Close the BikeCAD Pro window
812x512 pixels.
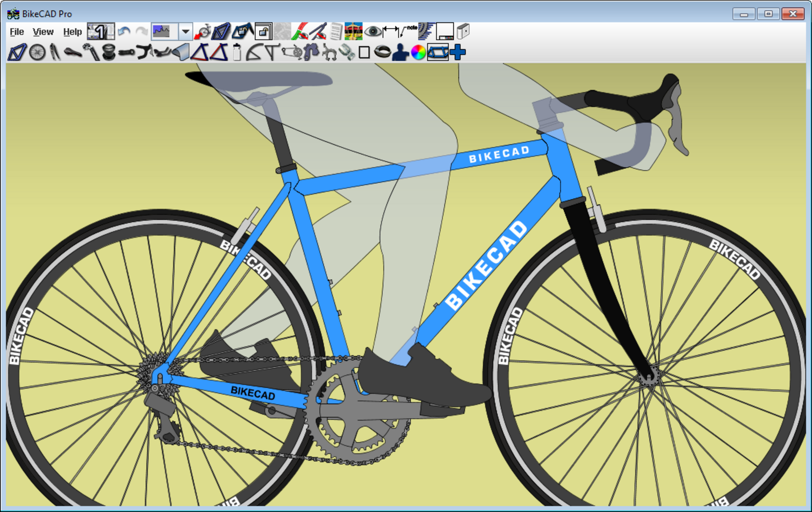point(793,14)
